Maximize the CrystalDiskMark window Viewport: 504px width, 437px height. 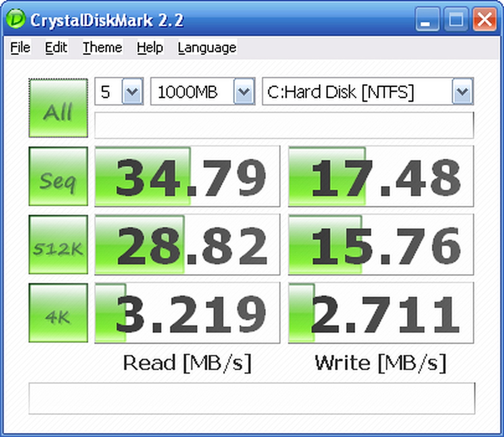tap(456, 20)
